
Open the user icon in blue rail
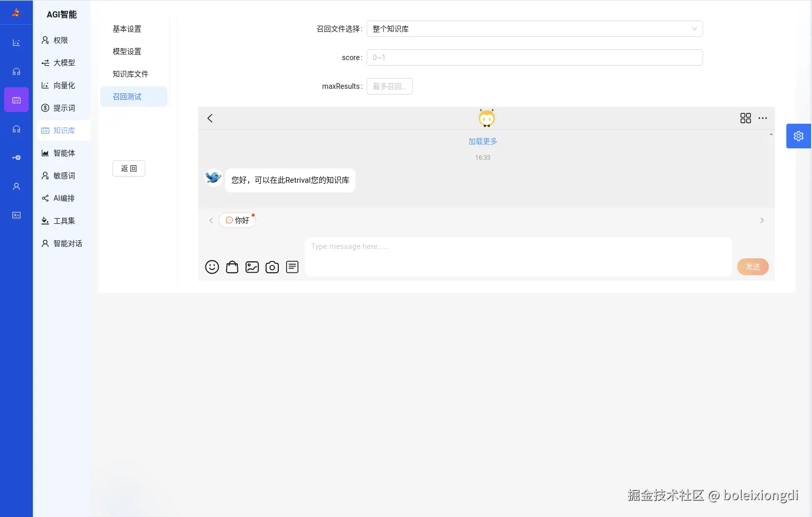tap(16, 186)
